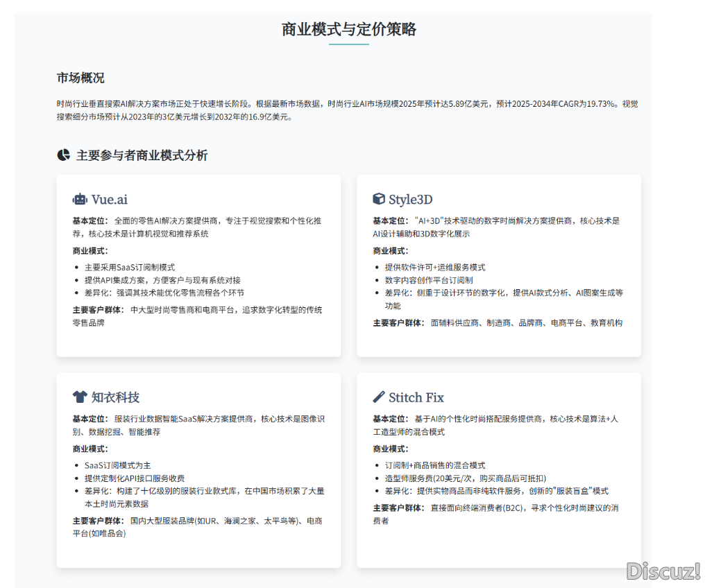Click the 商业模式 label in Style3D card
712x588 pixels.
click(391, 251)
